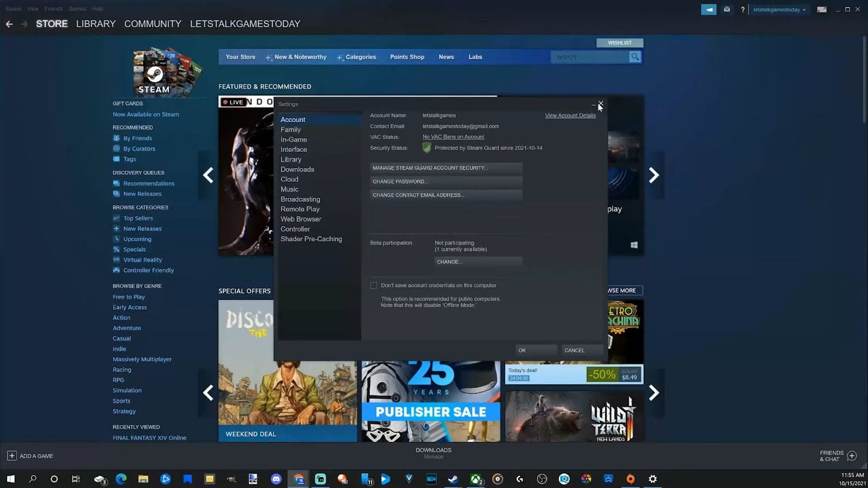Open the STORE tab
Image resolution: width=868 pixels, height=488 pixels.
pos(52,24)
